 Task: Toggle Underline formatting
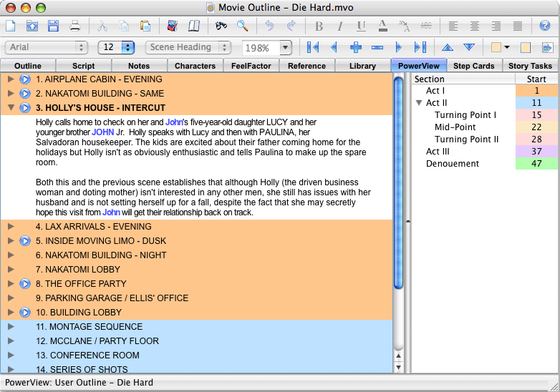[x=361, y=26]
